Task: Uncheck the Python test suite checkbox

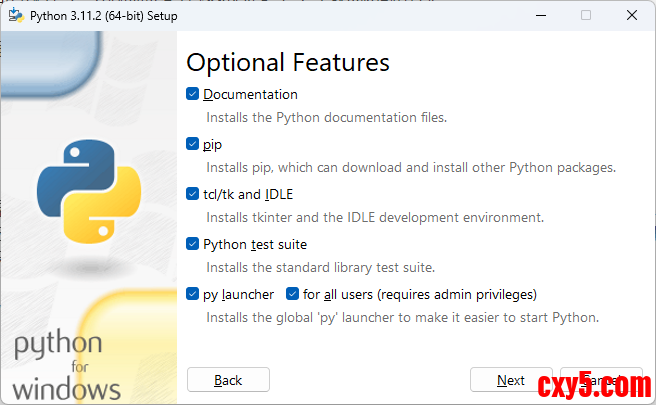Action: 193,244
